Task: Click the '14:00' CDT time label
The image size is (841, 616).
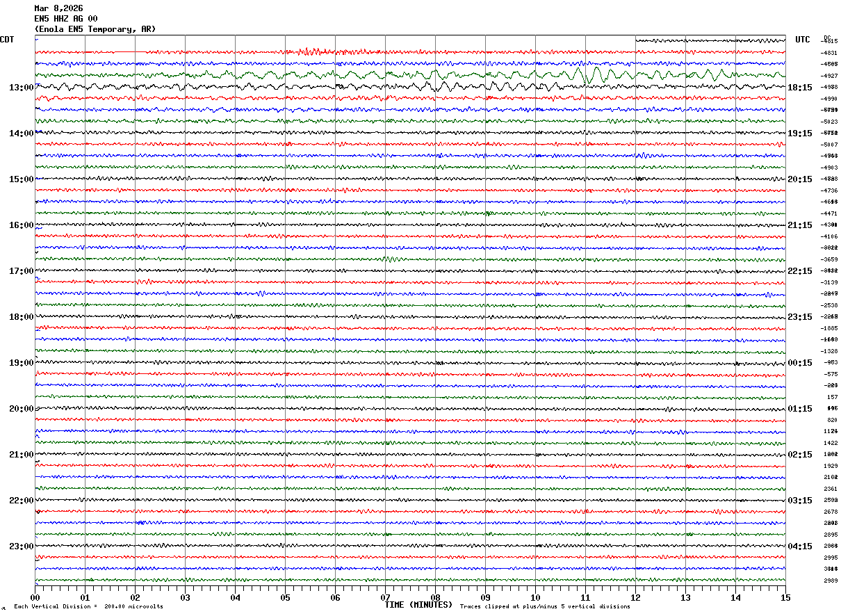Action: tap(22, 133)
